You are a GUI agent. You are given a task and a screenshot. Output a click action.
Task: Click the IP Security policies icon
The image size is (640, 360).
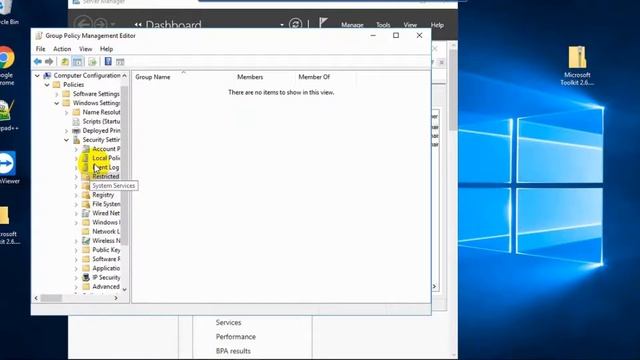coord(86,277)
